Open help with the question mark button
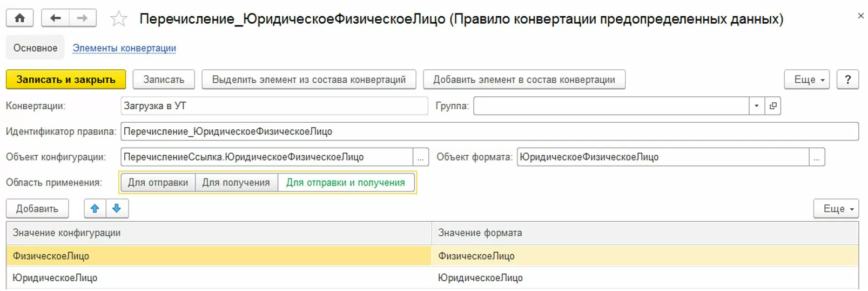Viewport: 868px width, 291px height. (847, 80)
